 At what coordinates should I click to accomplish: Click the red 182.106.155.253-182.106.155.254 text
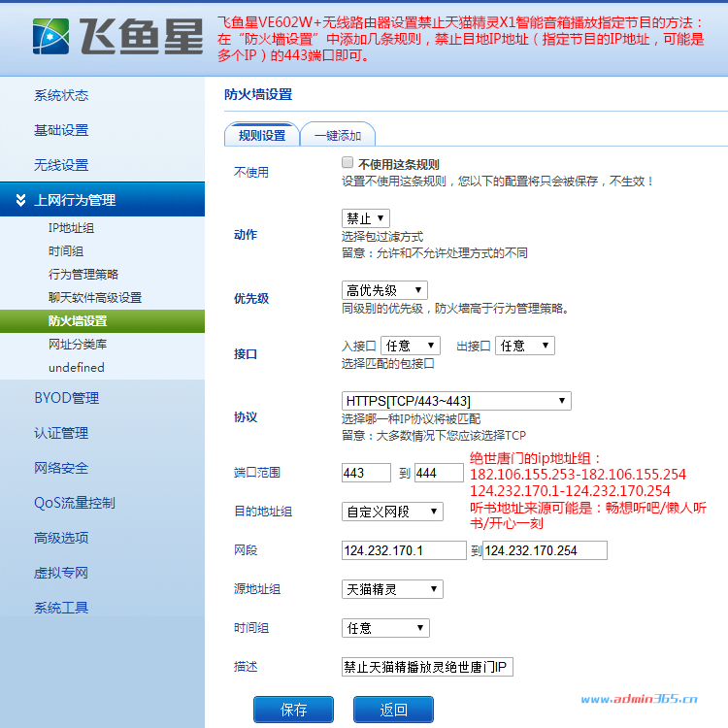coord(578,474)
